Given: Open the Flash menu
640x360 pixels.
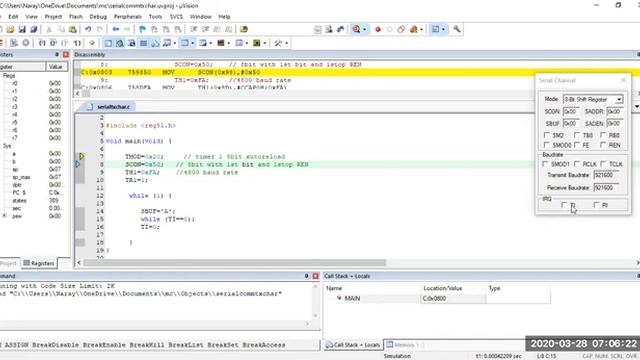Looking at the screenshot, I should coord(76,17).
